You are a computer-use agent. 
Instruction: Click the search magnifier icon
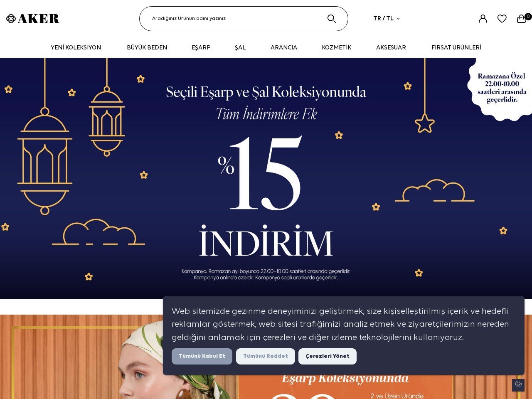pyautogui.click(x=331, y=19)
